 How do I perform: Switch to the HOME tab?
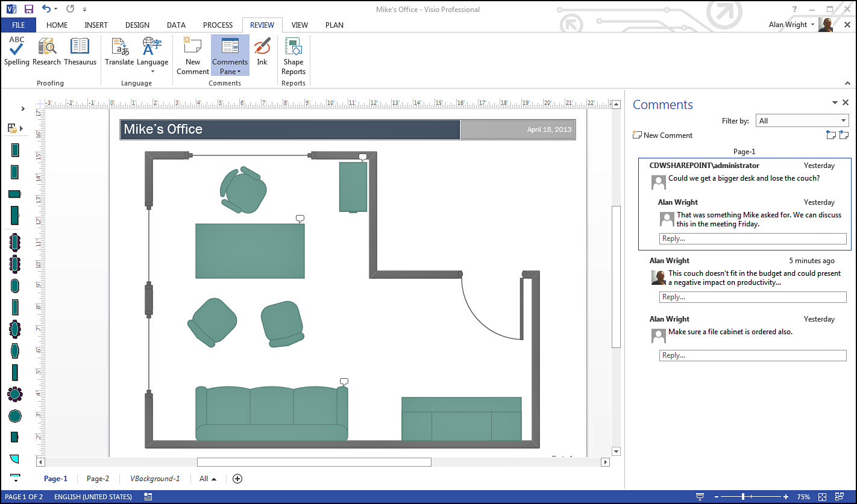(57, 25)
